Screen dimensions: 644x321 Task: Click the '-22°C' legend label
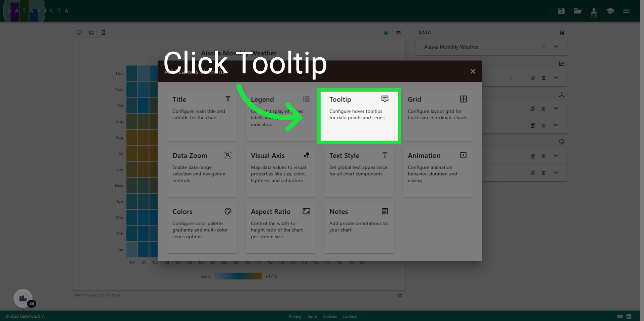(x=206, y=276)
